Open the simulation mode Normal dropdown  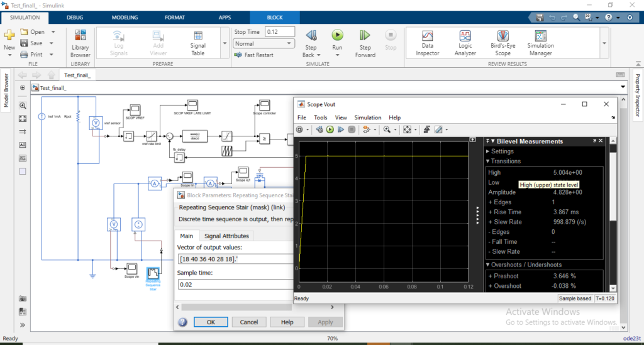coord(264,43)
